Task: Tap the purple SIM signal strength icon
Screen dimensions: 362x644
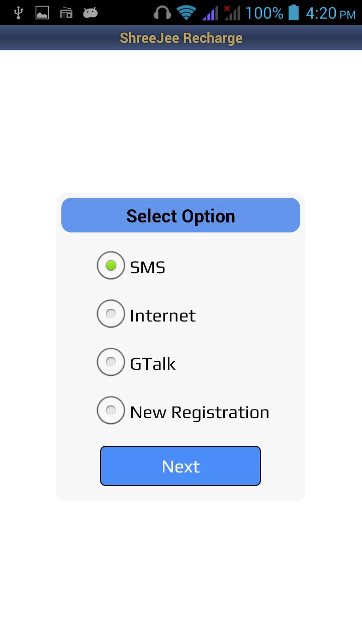Action: [x=210, y=13]
